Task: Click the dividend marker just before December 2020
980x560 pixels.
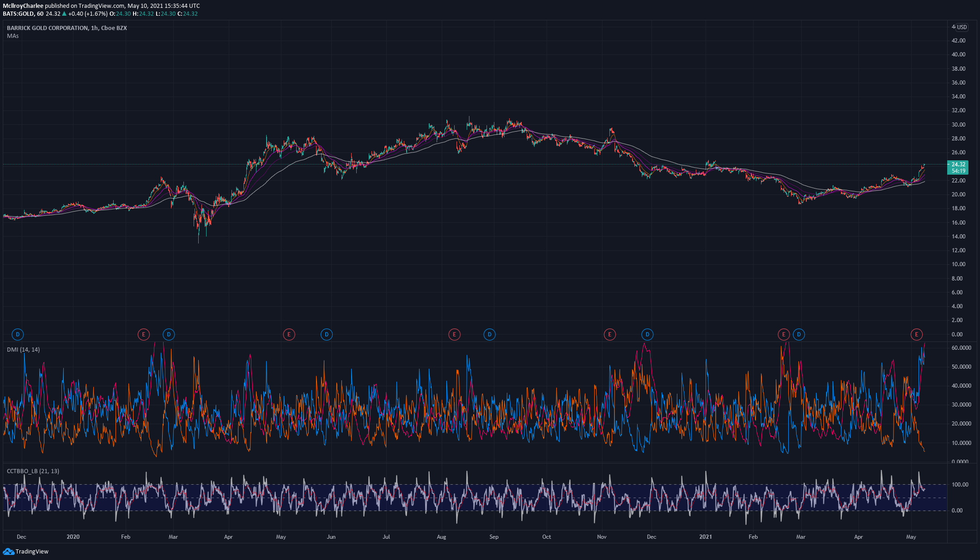Action: tap(647, 335)
